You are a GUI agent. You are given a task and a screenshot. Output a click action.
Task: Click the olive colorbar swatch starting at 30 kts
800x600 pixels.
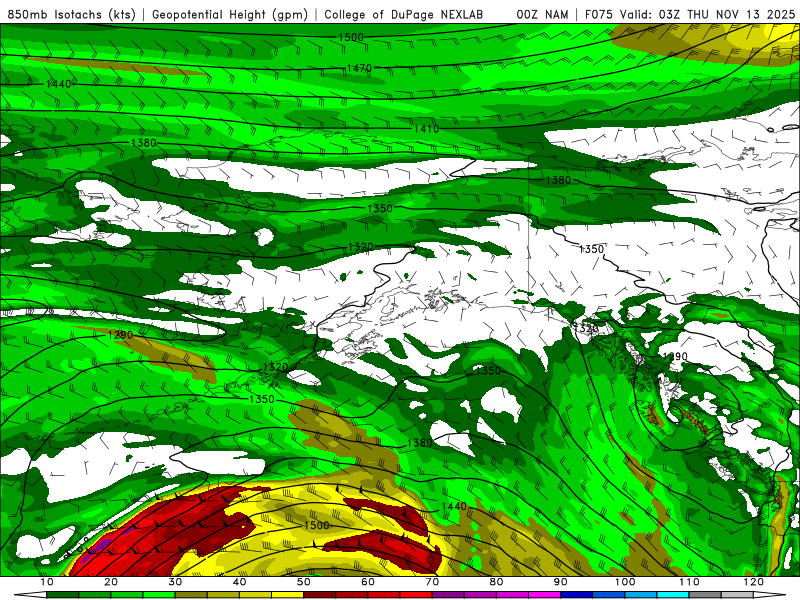(191, 595)
